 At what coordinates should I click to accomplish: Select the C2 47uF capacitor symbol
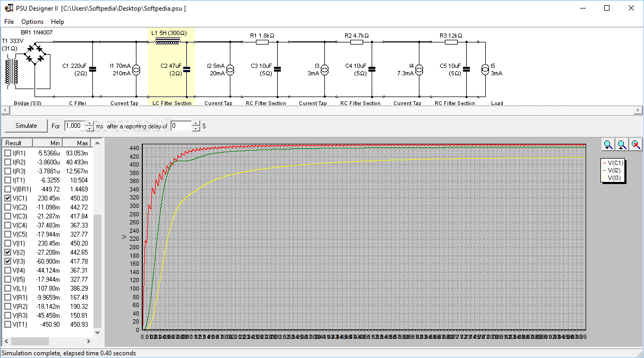coord(186,68)
